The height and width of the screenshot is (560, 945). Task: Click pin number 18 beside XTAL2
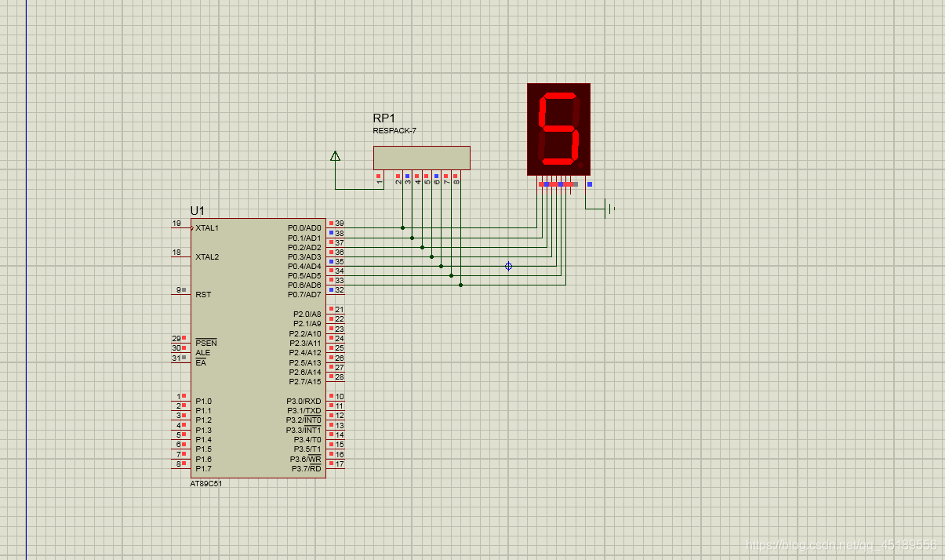[x=176, y=253]
